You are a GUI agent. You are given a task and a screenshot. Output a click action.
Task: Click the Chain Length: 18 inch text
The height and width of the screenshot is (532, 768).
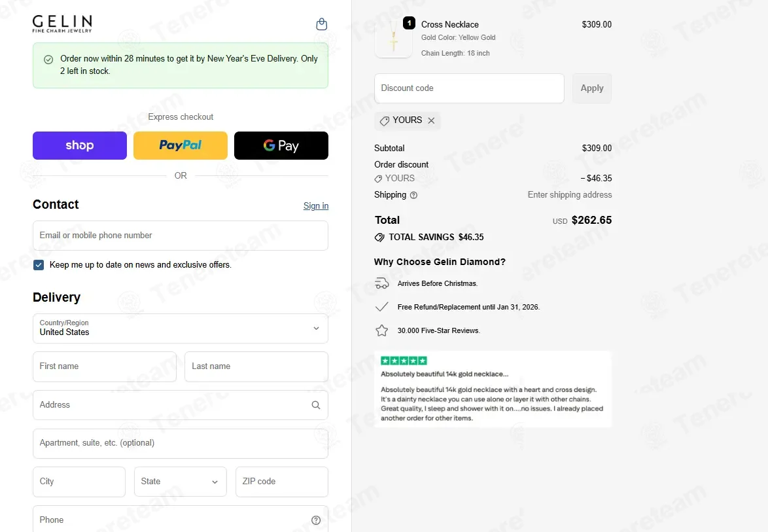pyautogui.click(x=455, y=54)
